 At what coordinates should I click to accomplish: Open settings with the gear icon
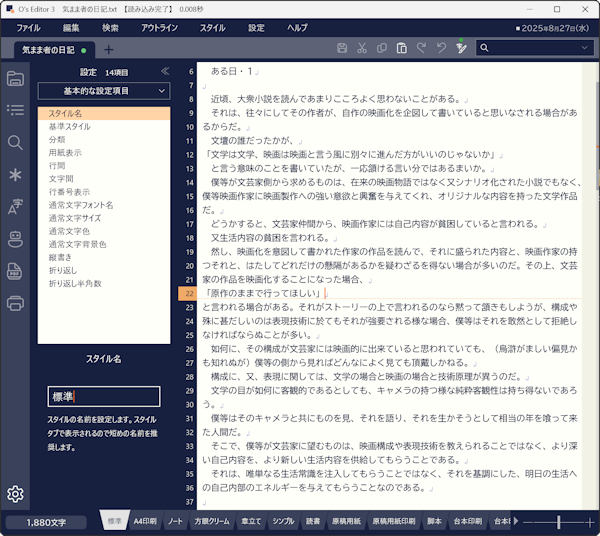point(15,494)
